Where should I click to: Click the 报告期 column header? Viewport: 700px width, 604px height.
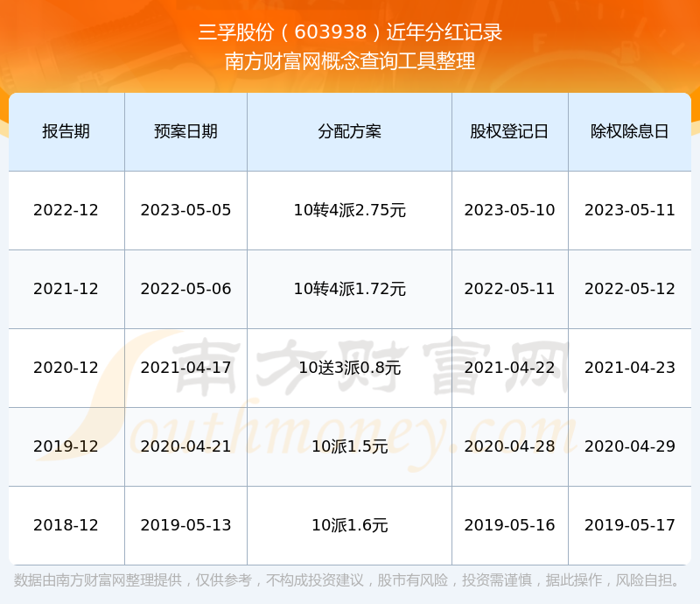66,132
